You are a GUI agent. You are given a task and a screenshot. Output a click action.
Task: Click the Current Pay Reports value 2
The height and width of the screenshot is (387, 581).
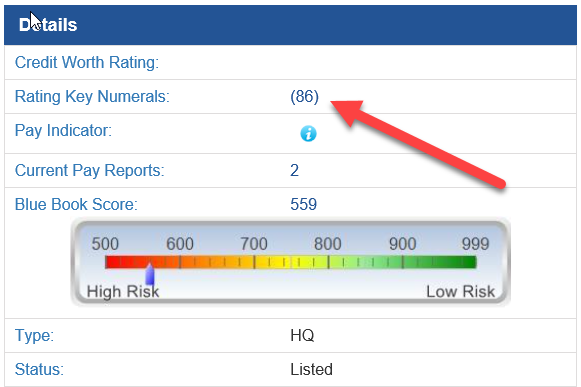[x=294, y=171]
